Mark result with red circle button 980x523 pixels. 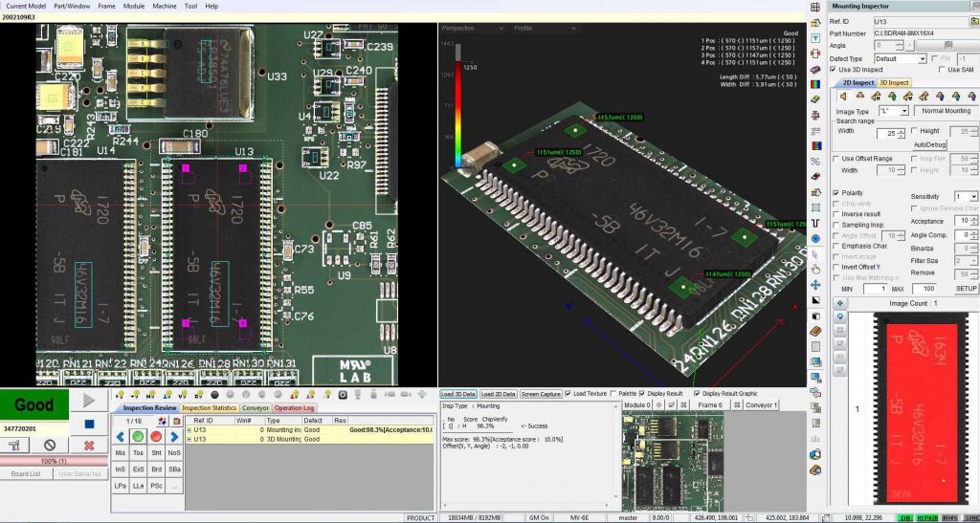coord(156,437)
